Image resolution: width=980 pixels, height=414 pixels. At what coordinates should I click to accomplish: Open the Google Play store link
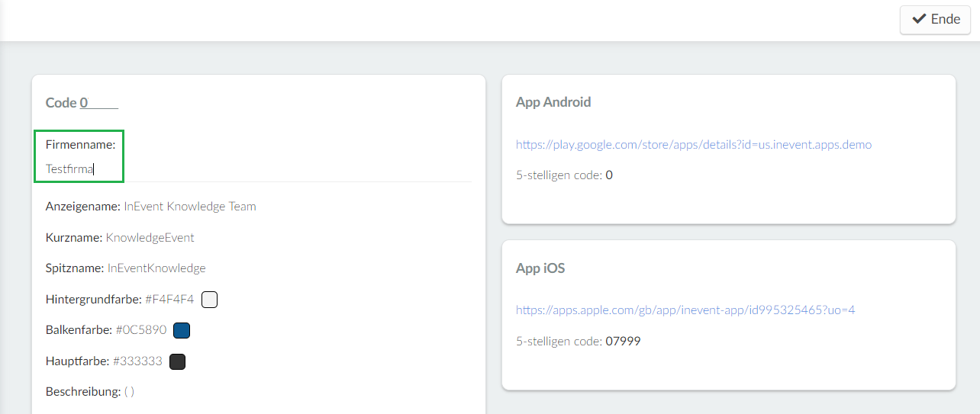[694, 144]
